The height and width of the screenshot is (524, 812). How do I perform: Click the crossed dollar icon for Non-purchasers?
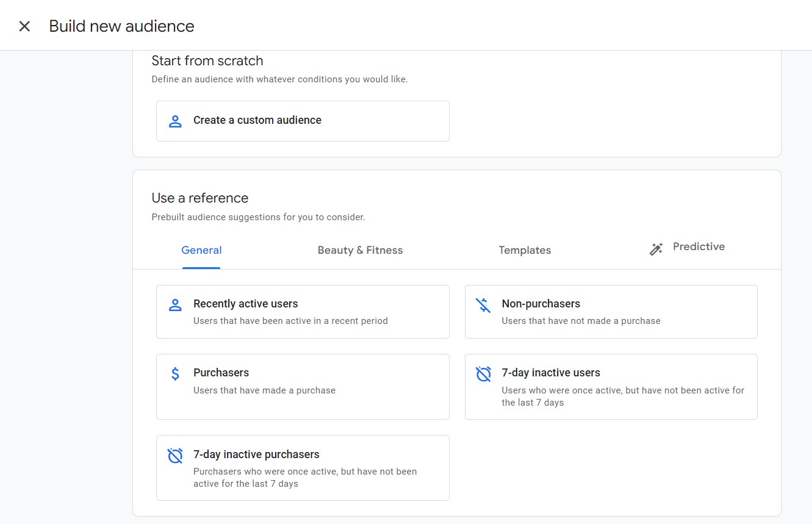(x=483, y=305)
